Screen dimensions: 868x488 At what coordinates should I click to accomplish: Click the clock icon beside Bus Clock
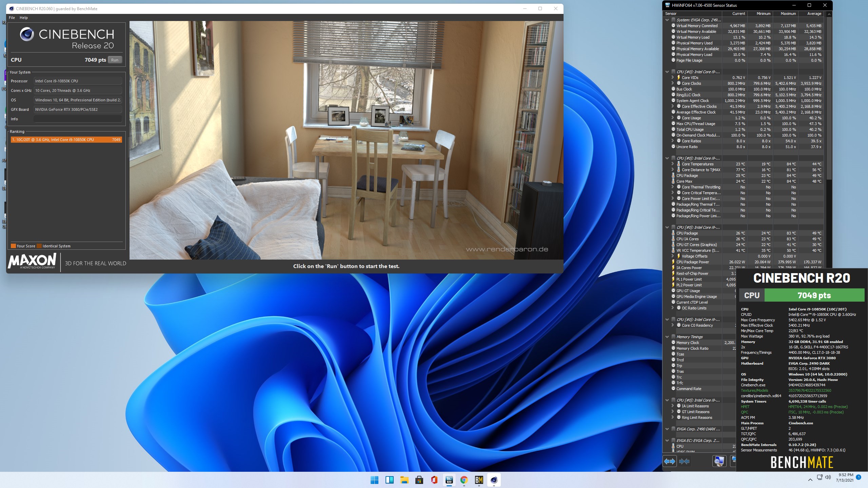[673, 89]
